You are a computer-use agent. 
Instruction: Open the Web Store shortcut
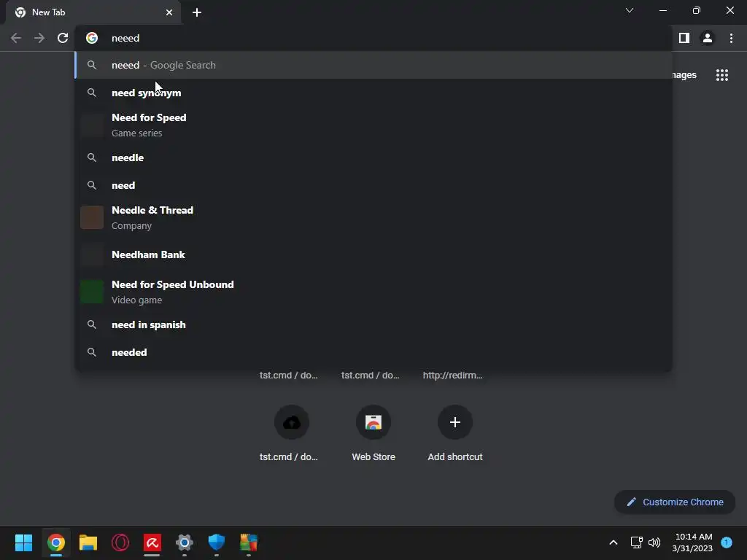(x=373, y=433)
